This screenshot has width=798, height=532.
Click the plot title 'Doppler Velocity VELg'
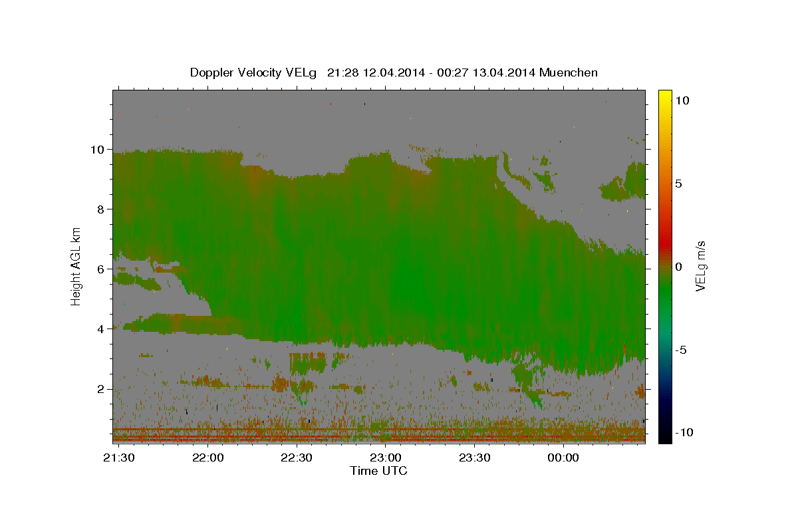point(254,72)
